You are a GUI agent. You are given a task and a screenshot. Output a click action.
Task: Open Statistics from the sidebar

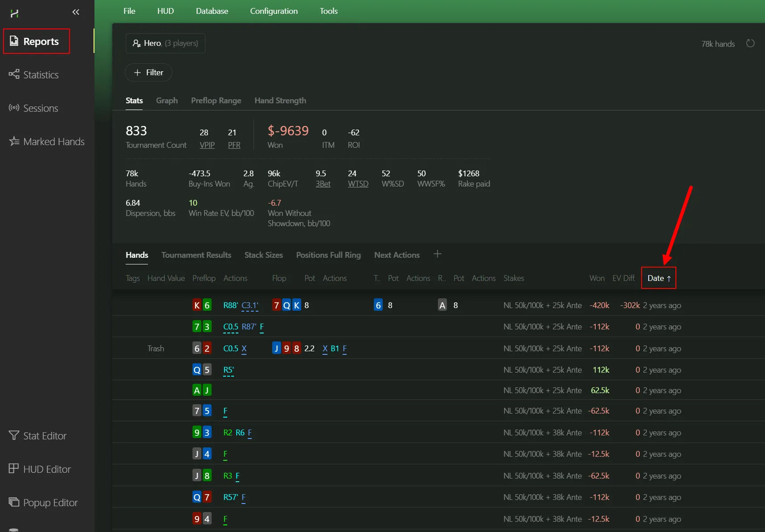pos(41,75)
